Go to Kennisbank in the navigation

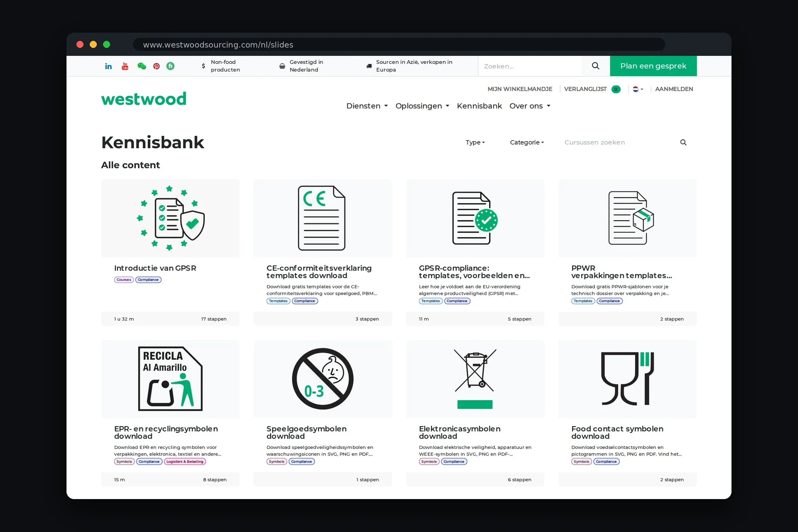[x=479, y=106]
